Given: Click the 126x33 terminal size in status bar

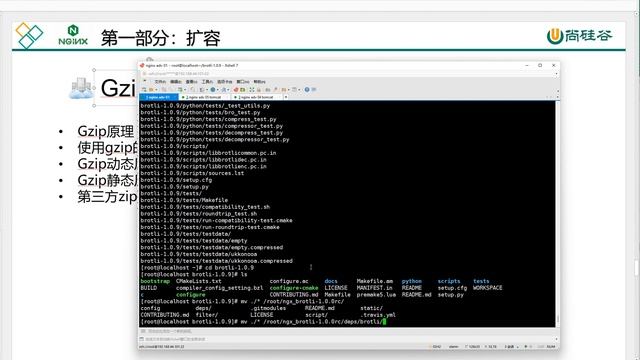Looking at the screenshot, I should click(472, 347).
